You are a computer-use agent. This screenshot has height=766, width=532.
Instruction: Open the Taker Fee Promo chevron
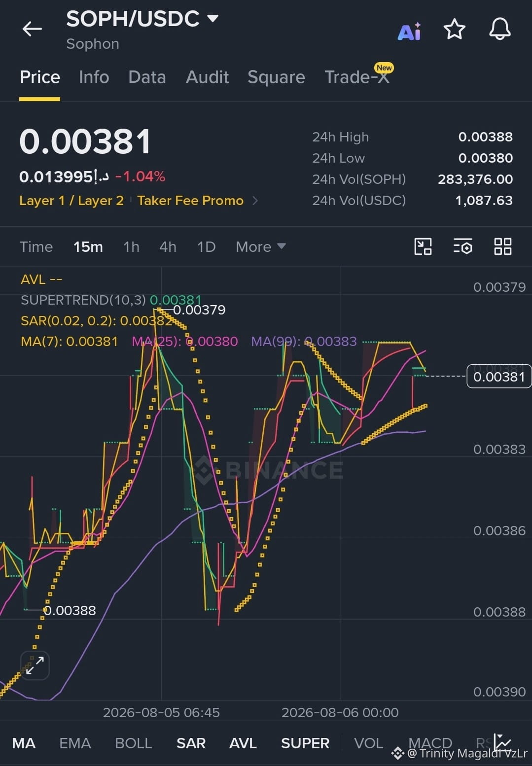tap(255, 201)
